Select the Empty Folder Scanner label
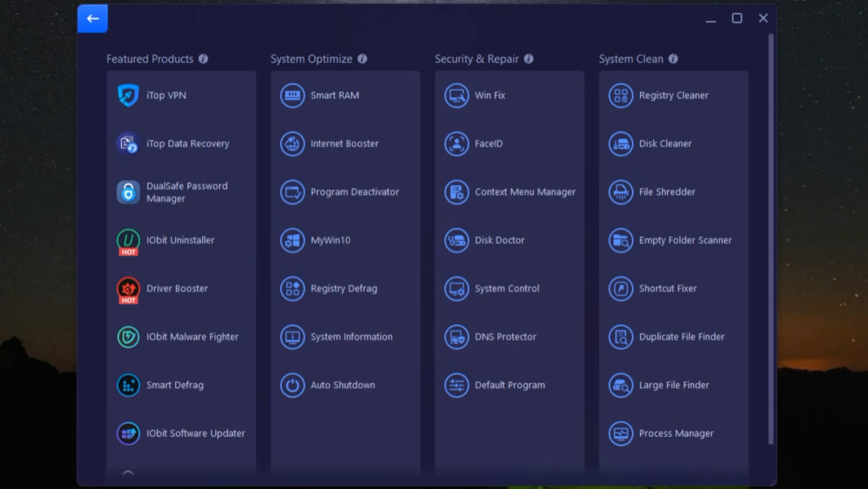This screenshot has height=489, width=868. (x=686, y=240)
